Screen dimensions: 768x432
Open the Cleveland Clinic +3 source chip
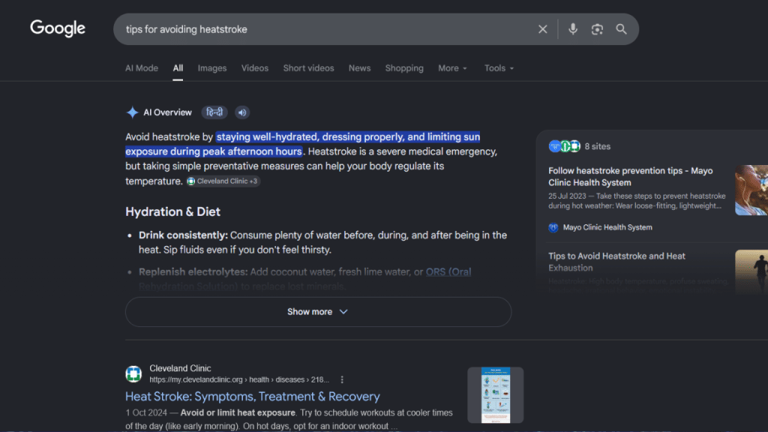pyautogui.click(x=223, y=181)
